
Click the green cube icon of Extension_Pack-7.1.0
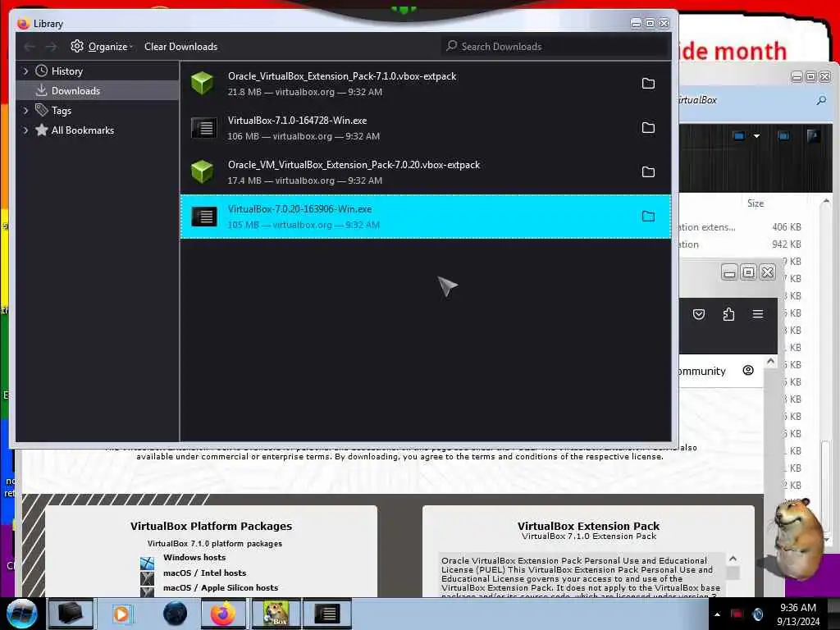point(203,84)
